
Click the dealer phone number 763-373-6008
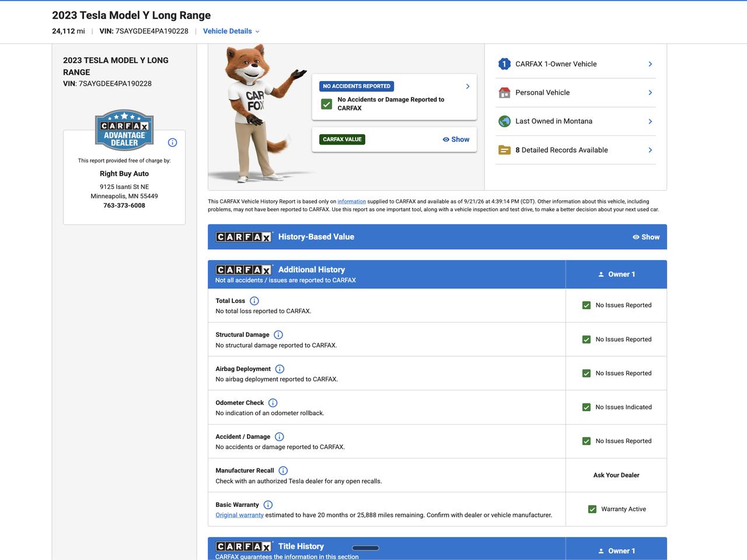coord(124,205)
